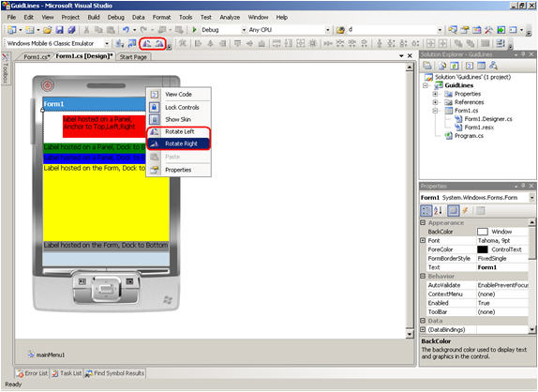Open the Debug configuration dropdown
Image resolution: width=538 pixels, height=392 pixels.
(x=244, y=30)
